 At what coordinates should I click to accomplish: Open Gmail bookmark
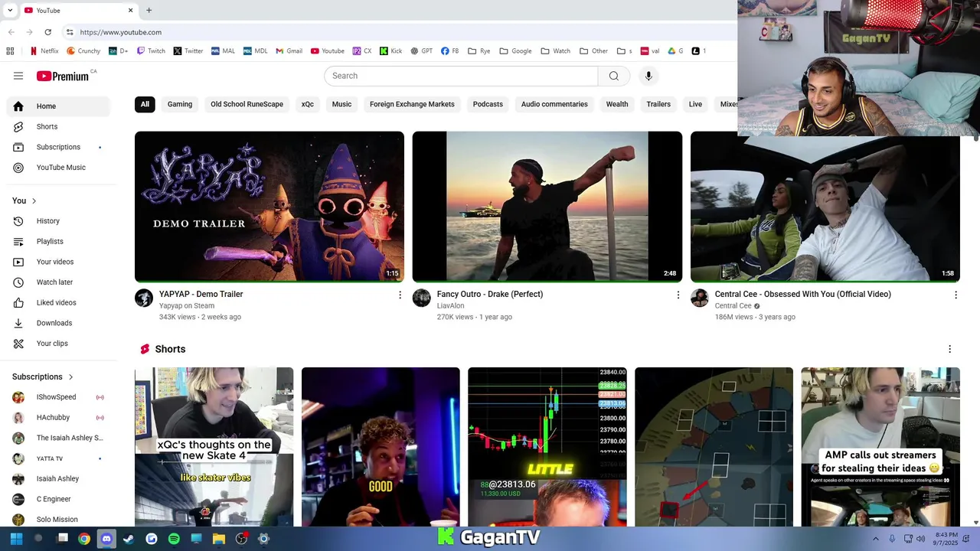(x=289, y=51)
